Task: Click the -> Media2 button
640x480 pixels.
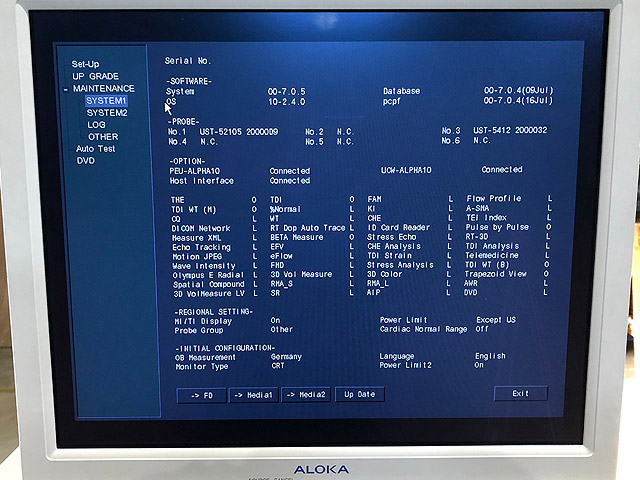Action: [306, 395]
